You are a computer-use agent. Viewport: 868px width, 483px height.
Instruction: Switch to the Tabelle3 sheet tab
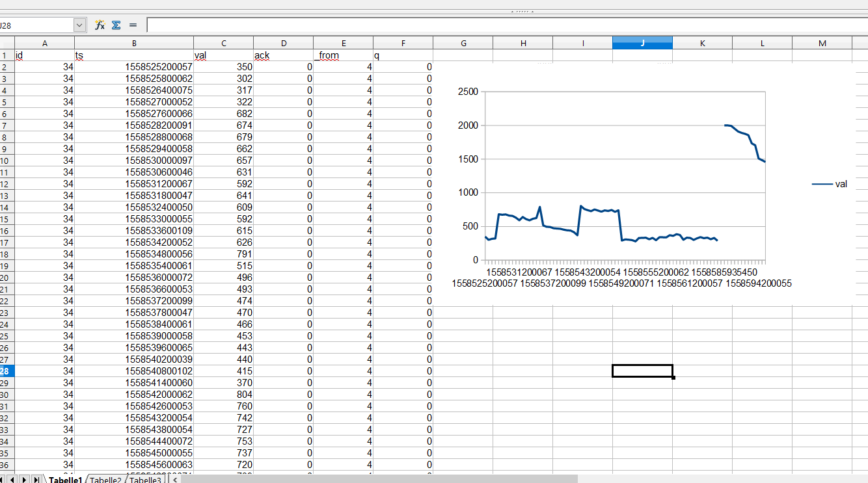click(x=145, y=480)
